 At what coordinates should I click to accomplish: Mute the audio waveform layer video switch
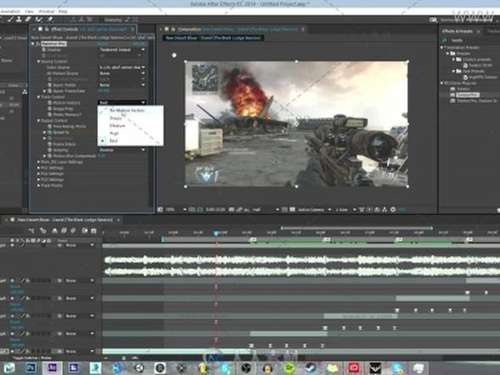12,245
